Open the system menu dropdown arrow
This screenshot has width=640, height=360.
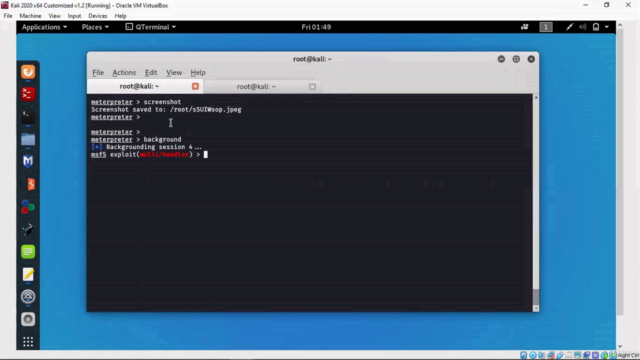click(x=607, y=27)
